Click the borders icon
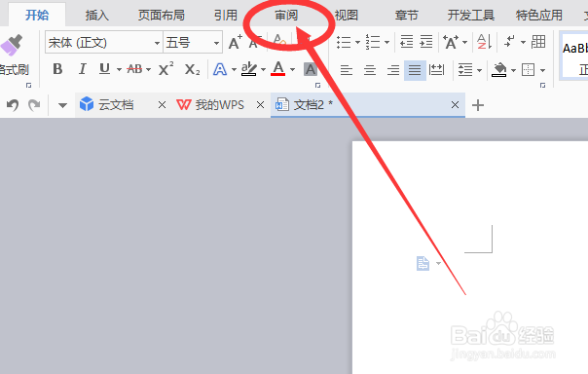Viewport: 588px width, 374px height. [528, 70]
